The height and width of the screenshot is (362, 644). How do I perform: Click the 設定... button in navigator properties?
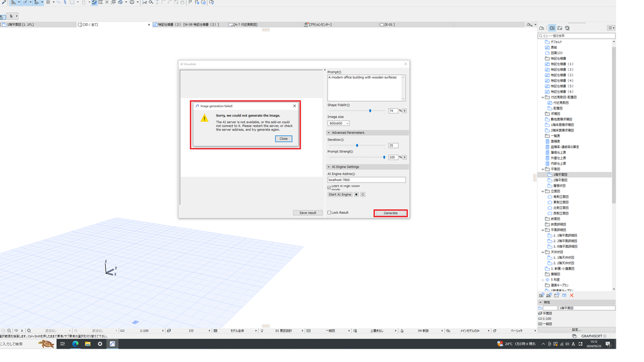576,330
